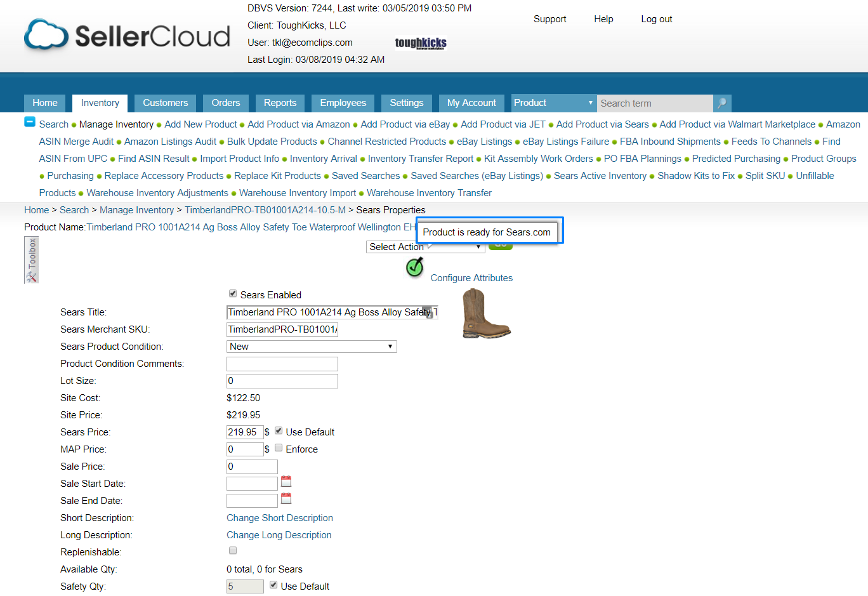Open the Reports tab
Viewport: 868px width, 596px height.
click(280, 103)
